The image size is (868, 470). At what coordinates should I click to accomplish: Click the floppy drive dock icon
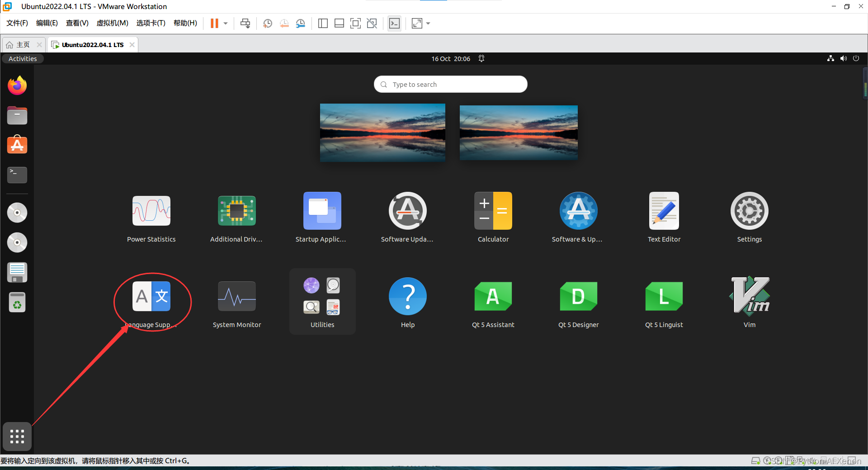pos(17,272)
